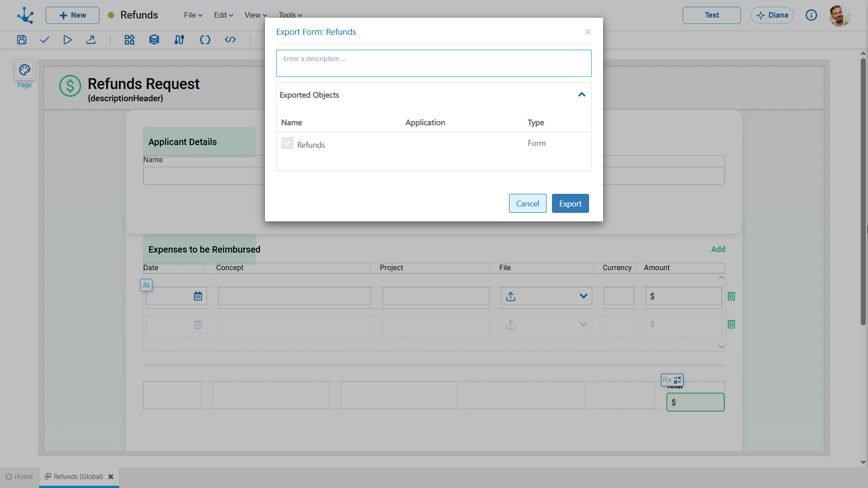Click the save disk icon in toolbar

click(x=22, y=40)
